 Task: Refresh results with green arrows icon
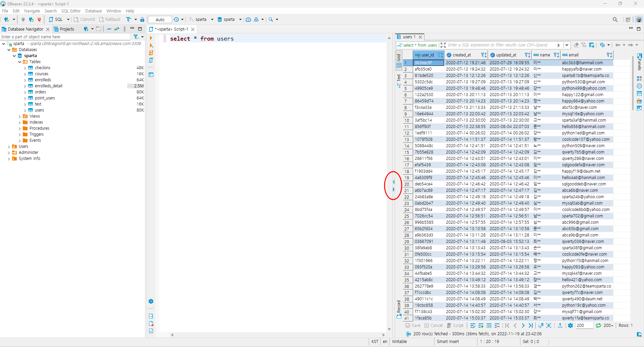click(598, 326)
